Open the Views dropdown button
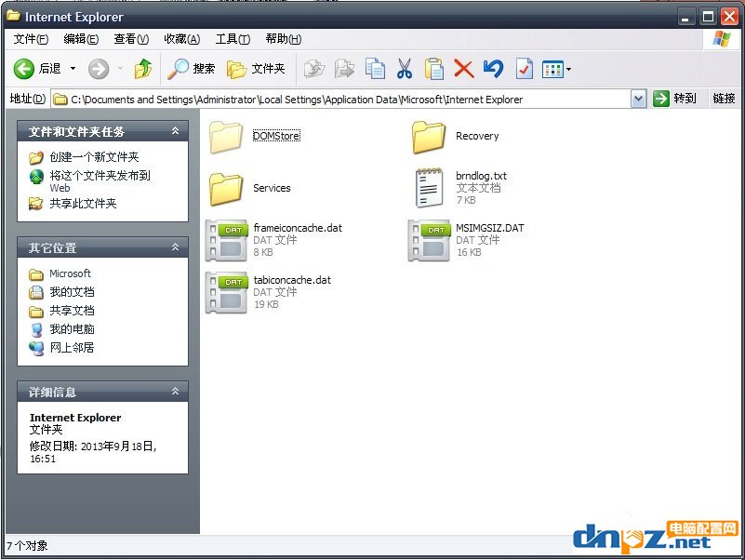This screenshot has width=745, height=560. pyautogui.click(x=556, y=70)
